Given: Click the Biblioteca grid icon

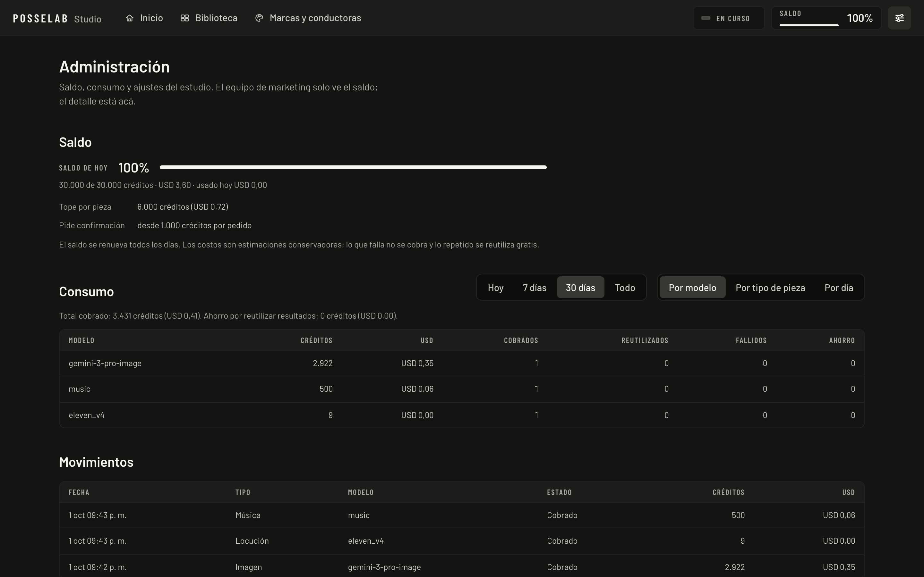Looking at the screenshot, I should tap(185, 18).
